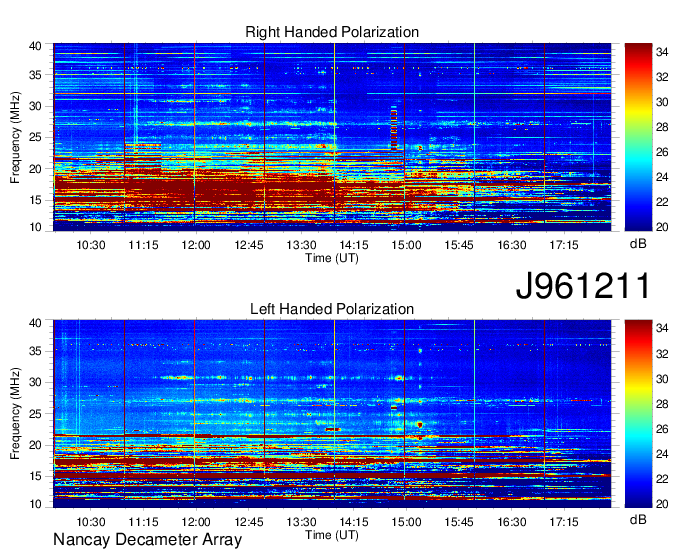Click the 40 MHz tick on Right Handed frequency axis
This screenshot has height=552, width=680.
click(x=35, y=46)
